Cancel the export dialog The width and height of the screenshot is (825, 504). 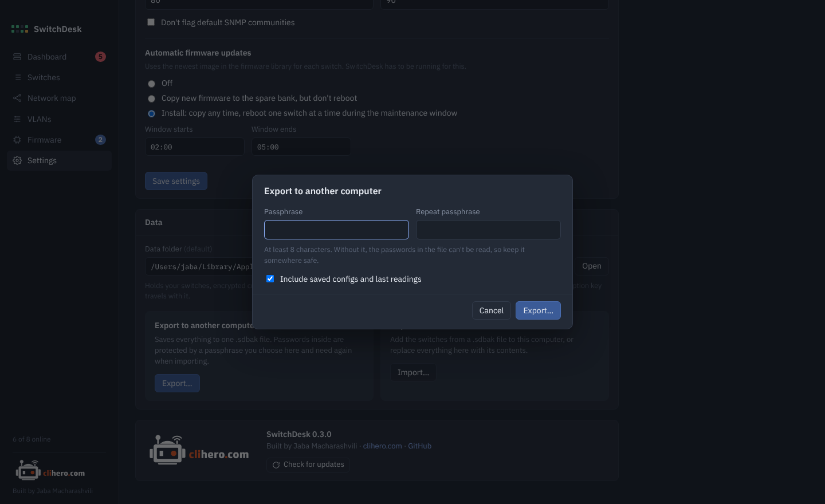click(x=492, y=310)
